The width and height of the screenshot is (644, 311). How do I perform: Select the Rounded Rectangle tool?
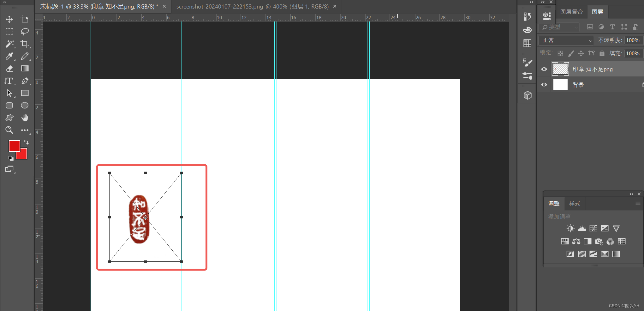pyautogui.click(x=9, y=105)
